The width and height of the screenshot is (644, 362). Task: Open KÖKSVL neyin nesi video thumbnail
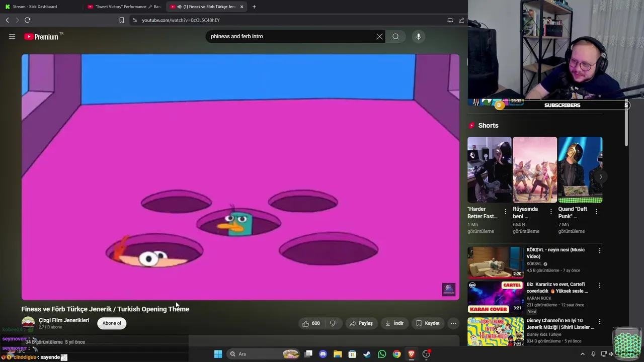pyautogui.click(x=496, y=262)
